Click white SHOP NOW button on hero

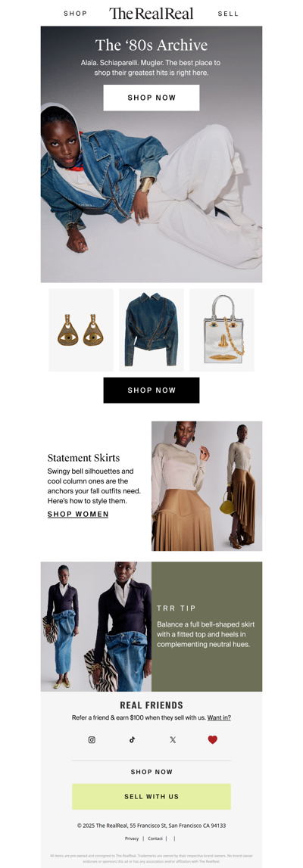point(151,98)
